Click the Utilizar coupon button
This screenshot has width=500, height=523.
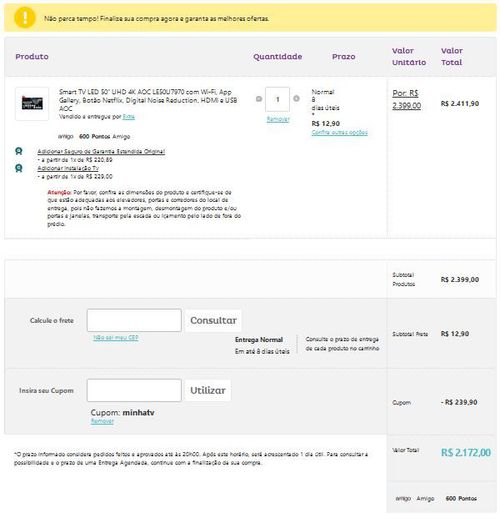coord(207,390)
